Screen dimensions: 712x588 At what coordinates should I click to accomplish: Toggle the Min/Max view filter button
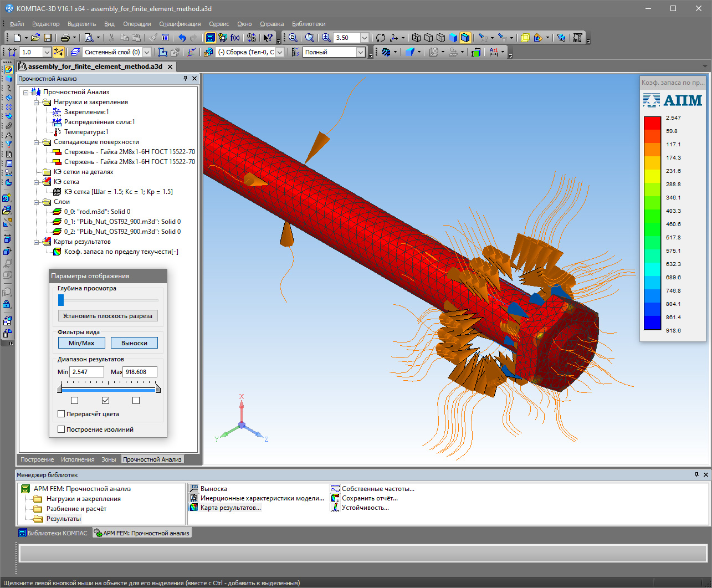[81, 343]
